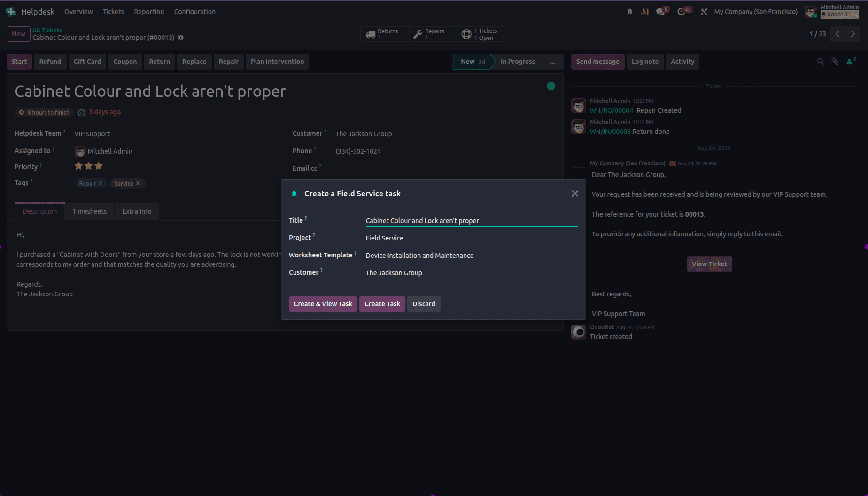Switch to the Timesheets tab
The image size is (868, 496).
click(x=89, y=211)
